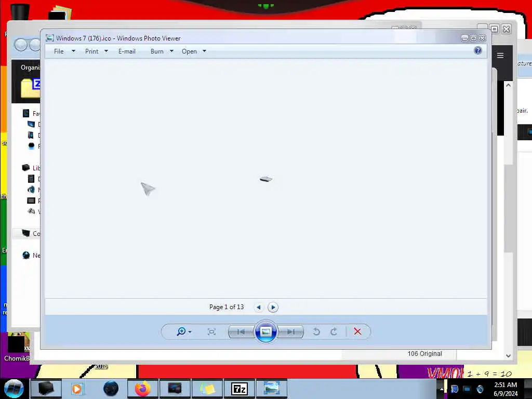Screen dimensions: 532x399
Task: Open the Print menu
Action: tap(91, 51)
